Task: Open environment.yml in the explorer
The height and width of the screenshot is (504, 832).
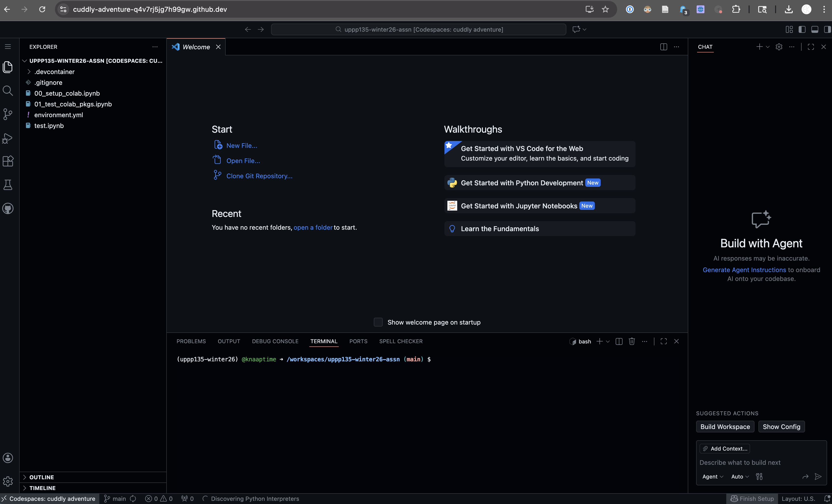Action: click(x=58, y=115)
